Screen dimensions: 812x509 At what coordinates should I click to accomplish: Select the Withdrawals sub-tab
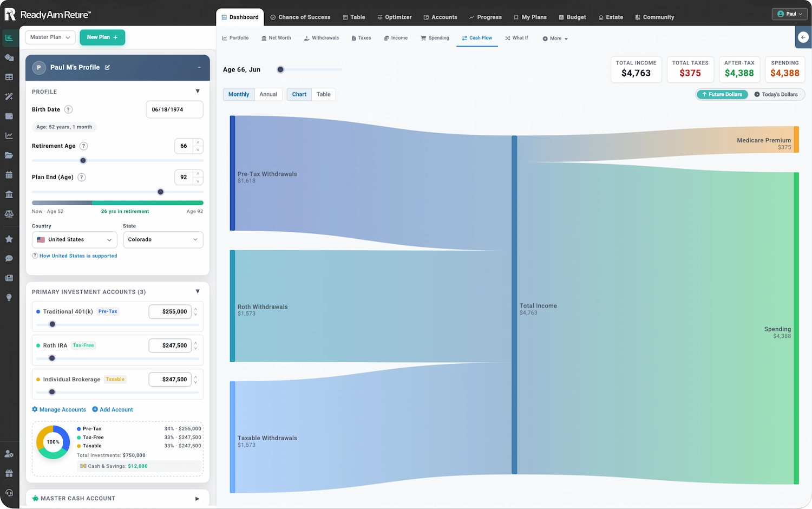click(322, 38)
